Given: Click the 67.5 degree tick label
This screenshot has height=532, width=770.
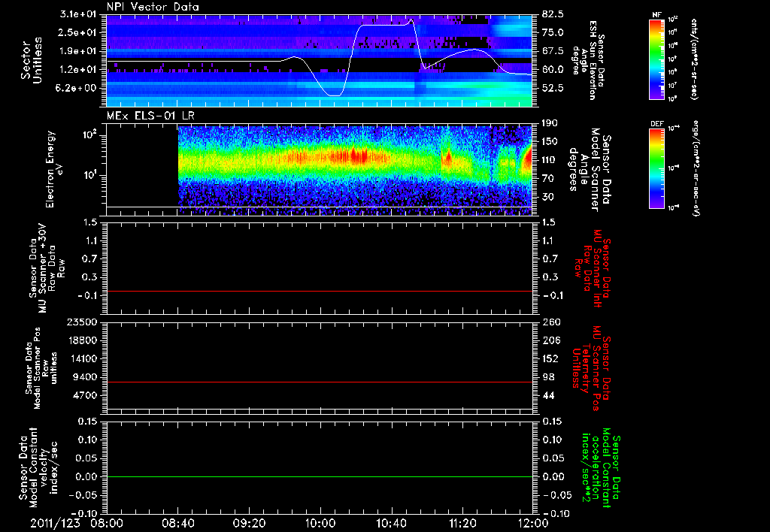Looking at the screenshot, I should pyautogui.click(x=553, y=51).
